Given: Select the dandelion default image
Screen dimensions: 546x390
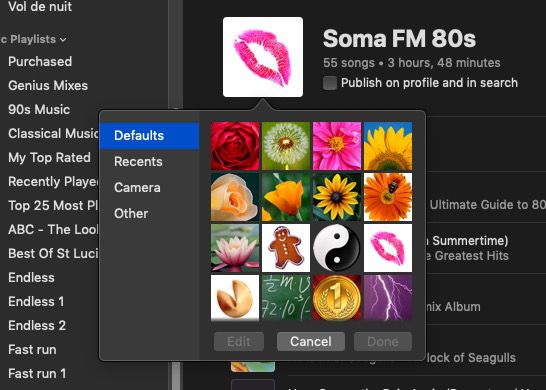Looking at the screenshot, I should (286, 146).
